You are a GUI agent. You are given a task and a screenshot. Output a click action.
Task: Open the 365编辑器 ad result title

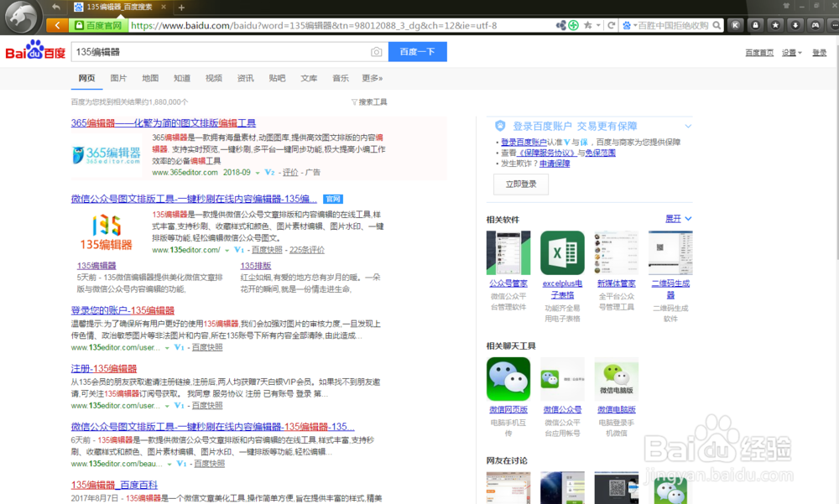point(164,123)
